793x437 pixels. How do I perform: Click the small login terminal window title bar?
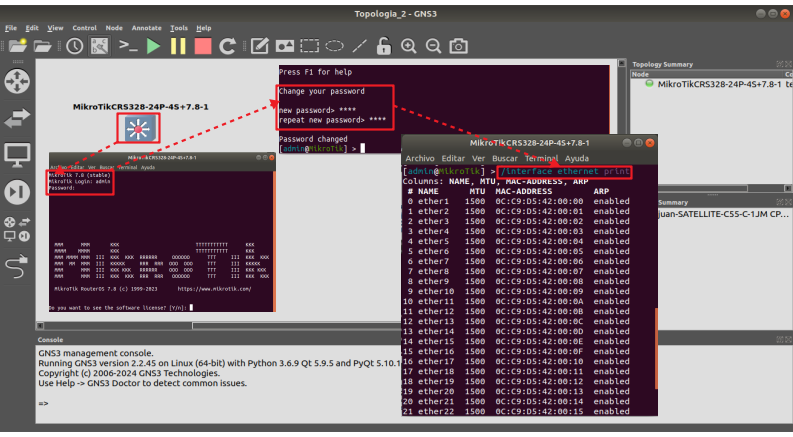162,157
